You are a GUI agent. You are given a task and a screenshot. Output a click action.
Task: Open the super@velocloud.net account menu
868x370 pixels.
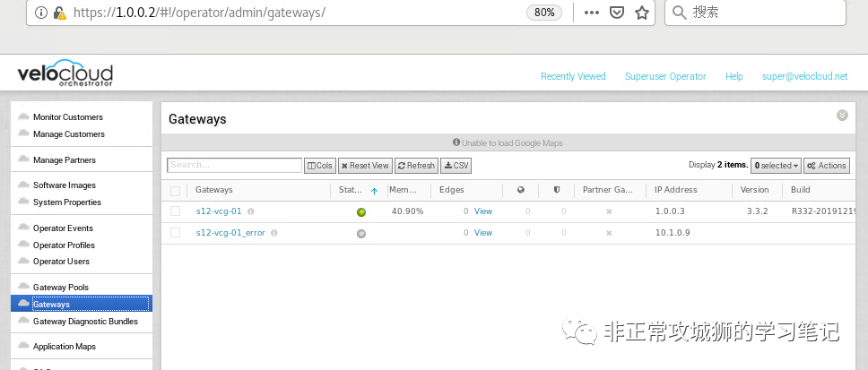tap(804, 76)
